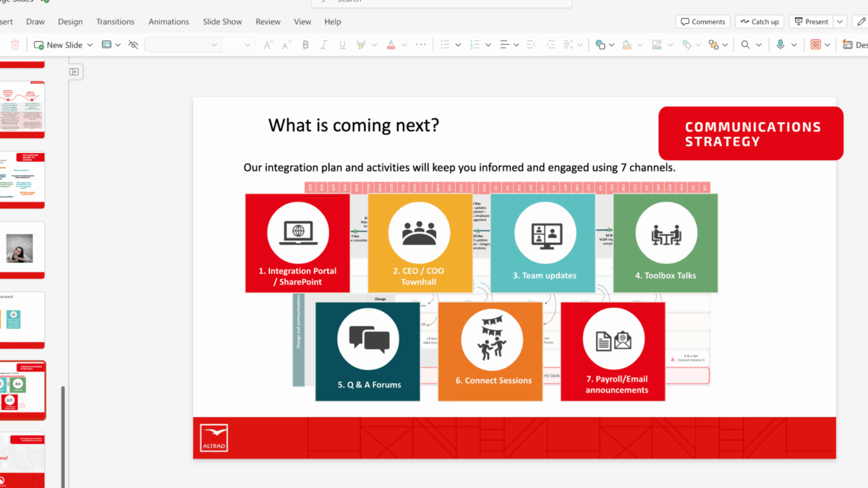Apply text highlight color
The image size is (868, 488).
pos(361,45)
